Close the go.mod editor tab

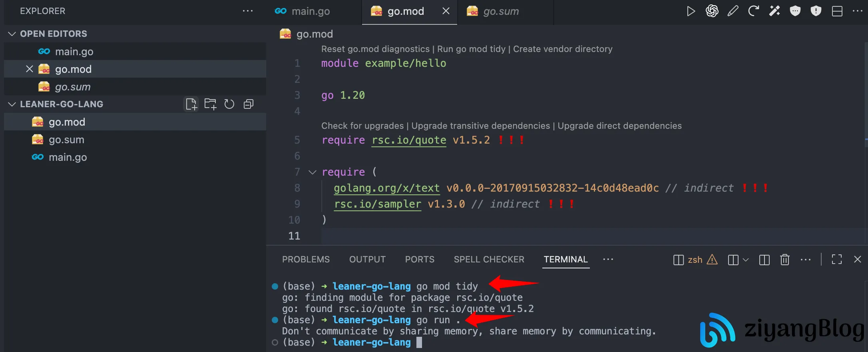point(446,11)
